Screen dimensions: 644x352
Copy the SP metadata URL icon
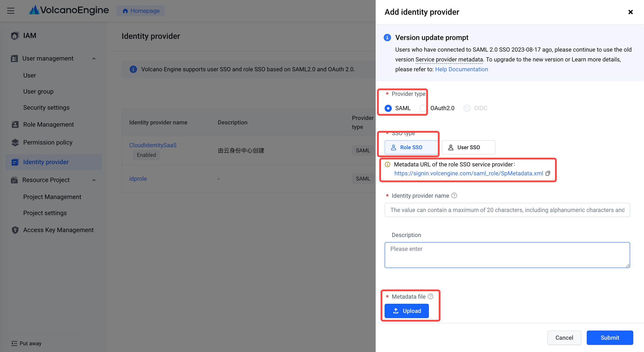pos(548,173)
